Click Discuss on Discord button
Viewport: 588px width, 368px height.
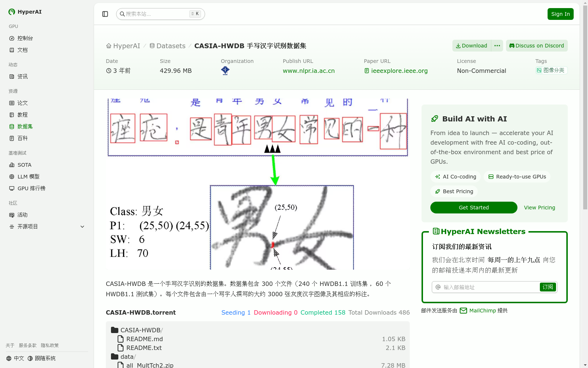point(537,46)
